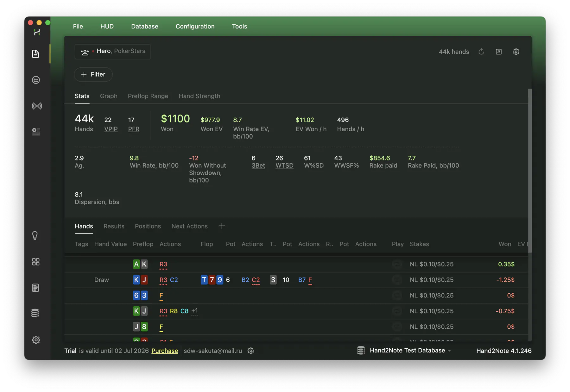Click account settings gear beside email
This screenshot has width=570, height=392.
[x=251, y=351]
